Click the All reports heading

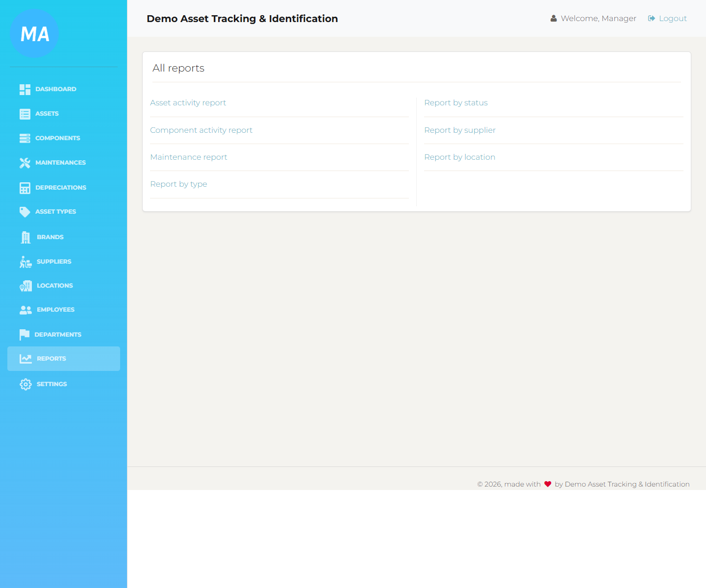click(178, 68)
